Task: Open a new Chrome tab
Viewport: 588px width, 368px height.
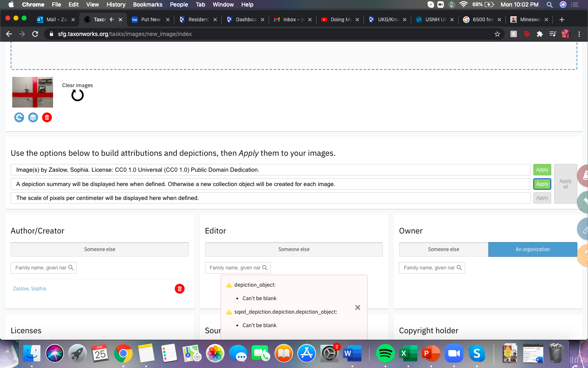Action: 562,20
